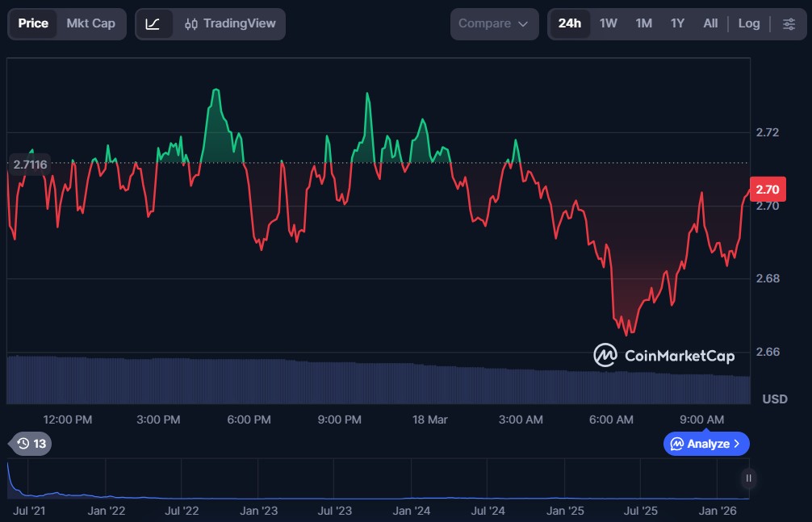The height and width of the screenshot is (522, 812).
Task: Open Analyze panel via chevron button
Action: point(706,444)
